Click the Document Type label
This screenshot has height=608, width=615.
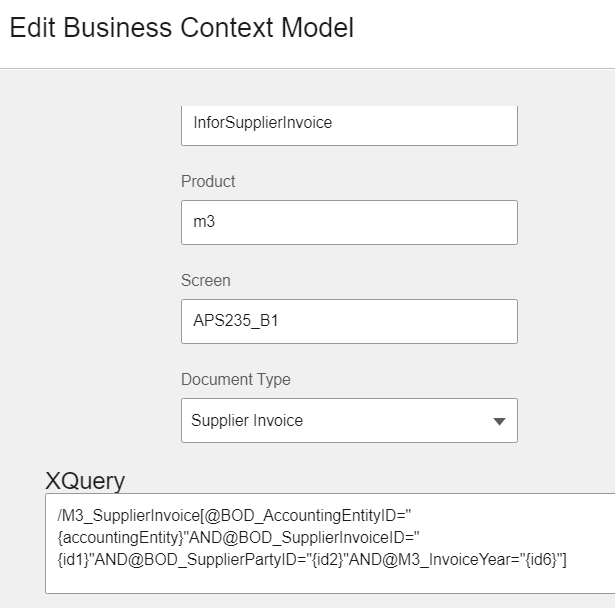coord(235,380)
